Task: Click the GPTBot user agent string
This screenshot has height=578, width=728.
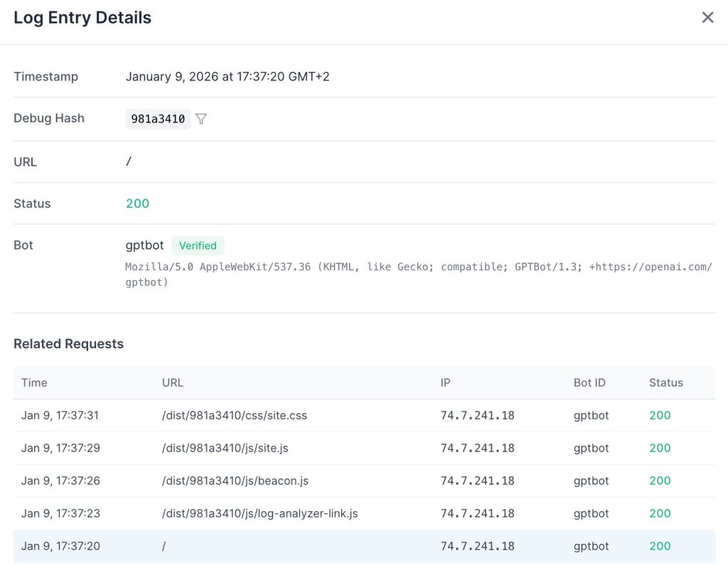Action: (418, 274)
